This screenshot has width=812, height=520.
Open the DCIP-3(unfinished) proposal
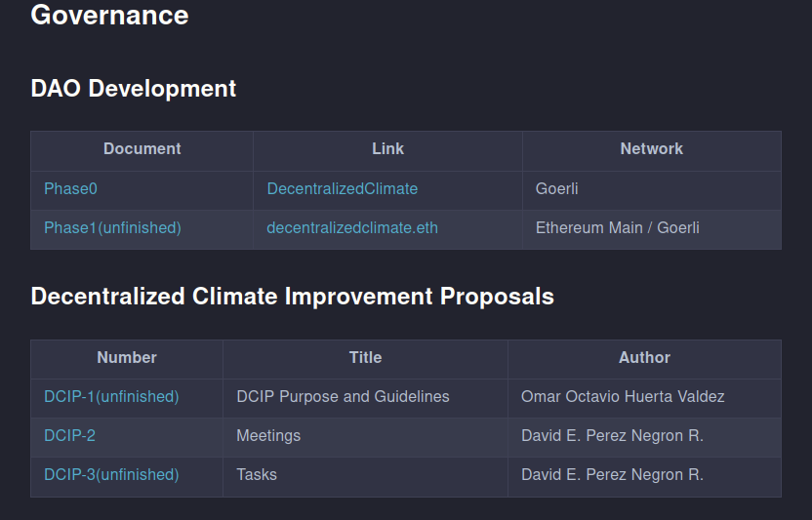click(x=111, y=475)
